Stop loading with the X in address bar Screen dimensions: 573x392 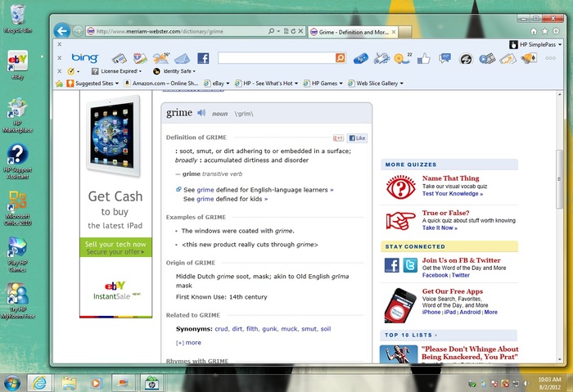[300, 31]
